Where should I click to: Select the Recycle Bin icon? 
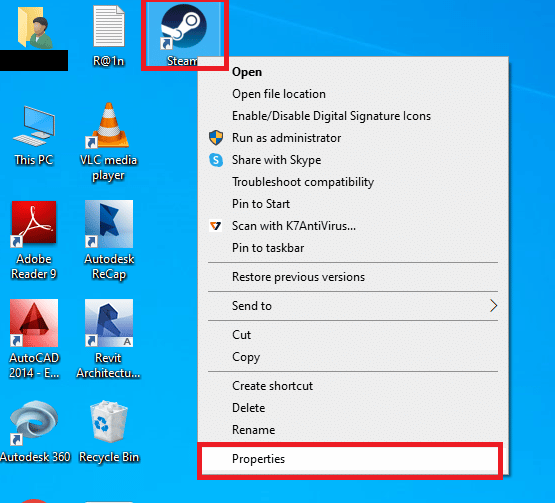click(108, 421)
